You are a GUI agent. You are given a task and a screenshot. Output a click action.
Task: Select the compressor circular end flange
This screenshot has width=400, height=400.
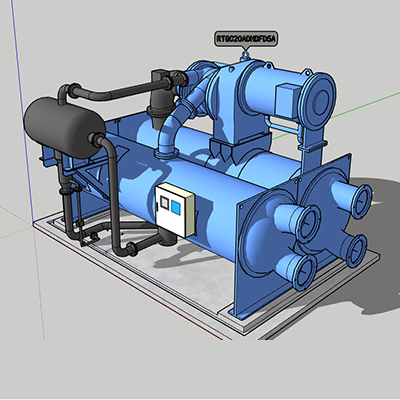click(x=318, y=101)
